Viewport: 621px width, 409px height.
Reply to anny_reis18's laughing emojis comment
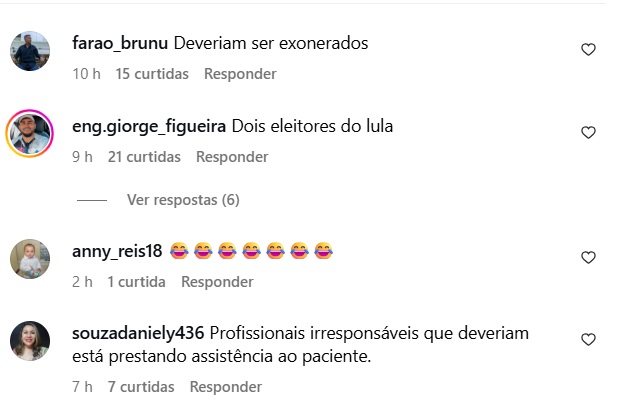[217, 282]
